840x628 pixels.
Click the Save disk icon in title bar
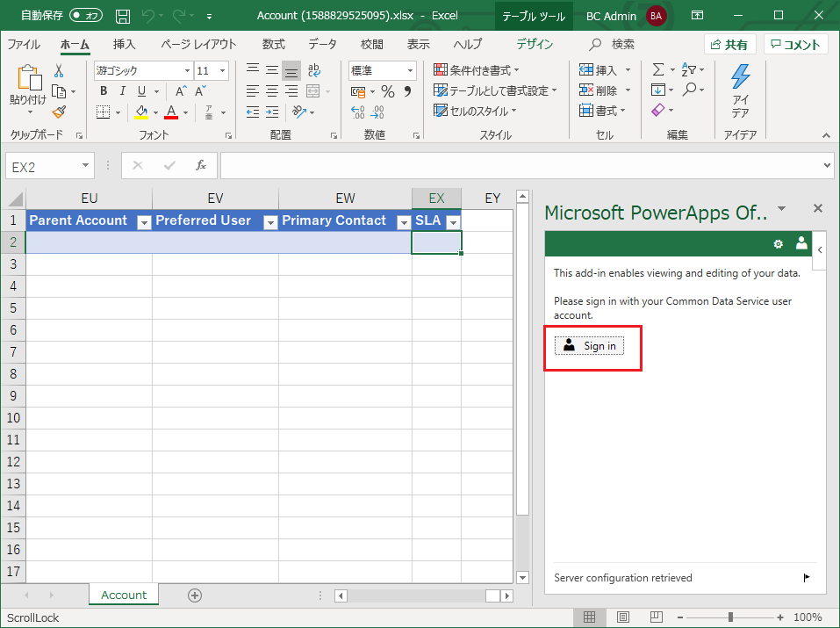click(123, 16)
